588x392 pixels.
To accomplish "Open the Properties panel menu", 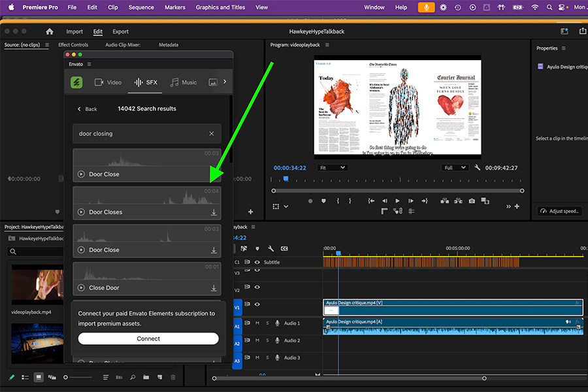I will tap(564, 48).
